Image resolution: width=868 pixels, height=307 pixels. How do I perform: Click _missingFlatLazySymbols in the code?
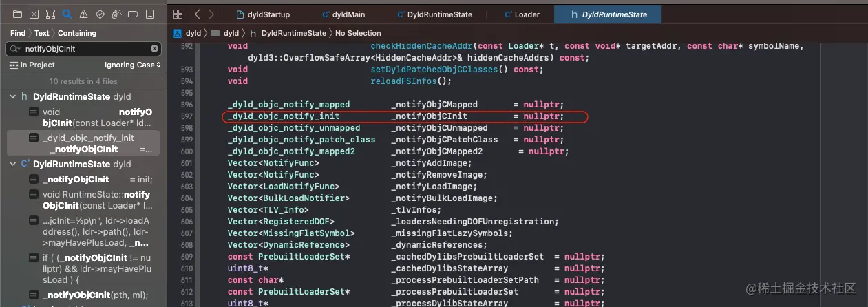tap(449, 233)
